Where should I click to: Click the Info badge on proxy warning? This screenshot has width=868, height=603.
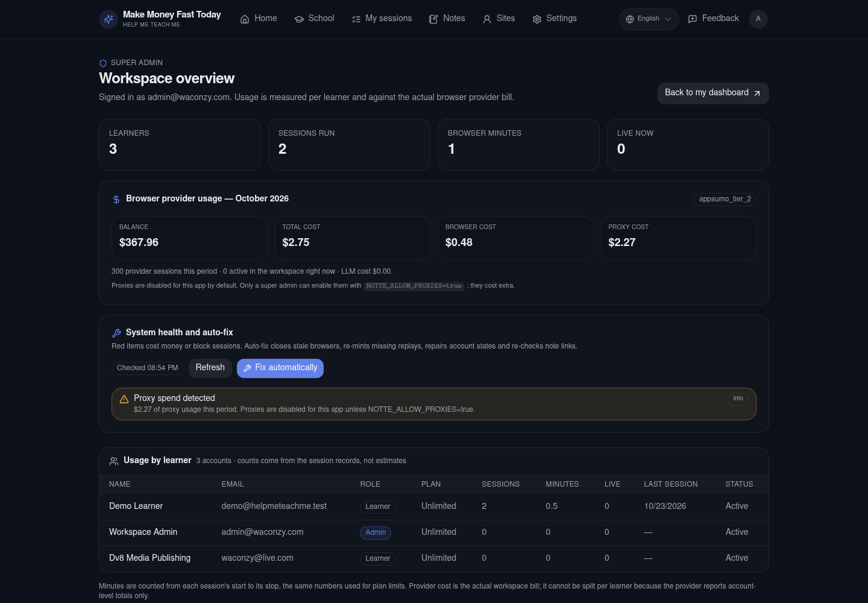point(738,399)
